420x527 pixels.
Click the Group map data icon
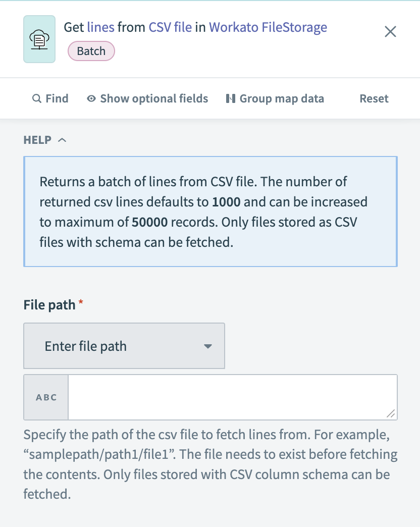(233, 98)
